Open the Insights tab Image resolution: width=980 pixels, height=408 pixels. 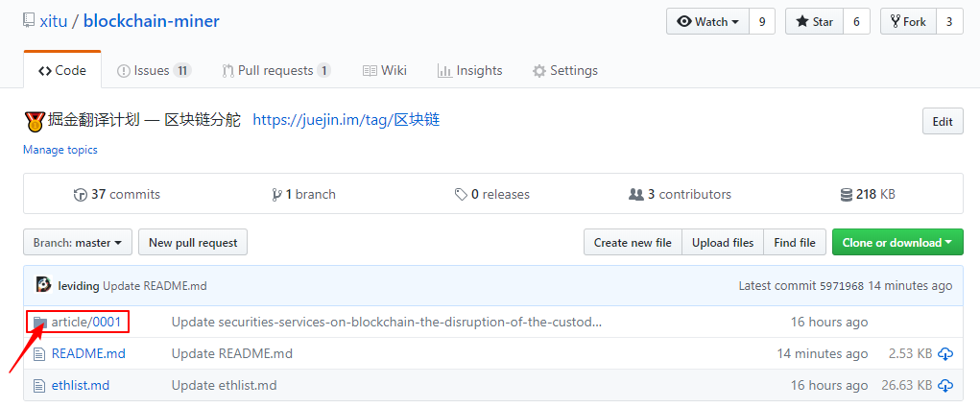(x=470, y=71)
